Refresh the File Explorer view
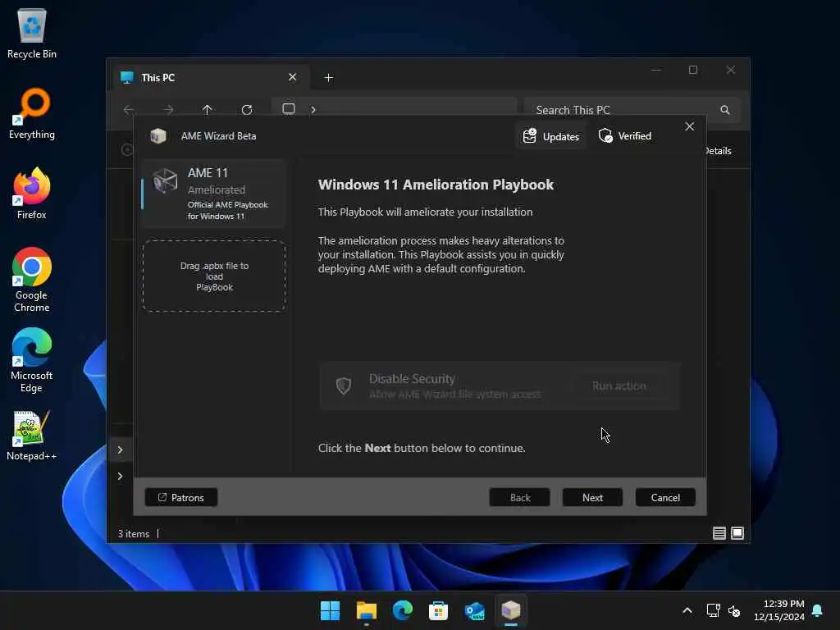 [247, 110]
